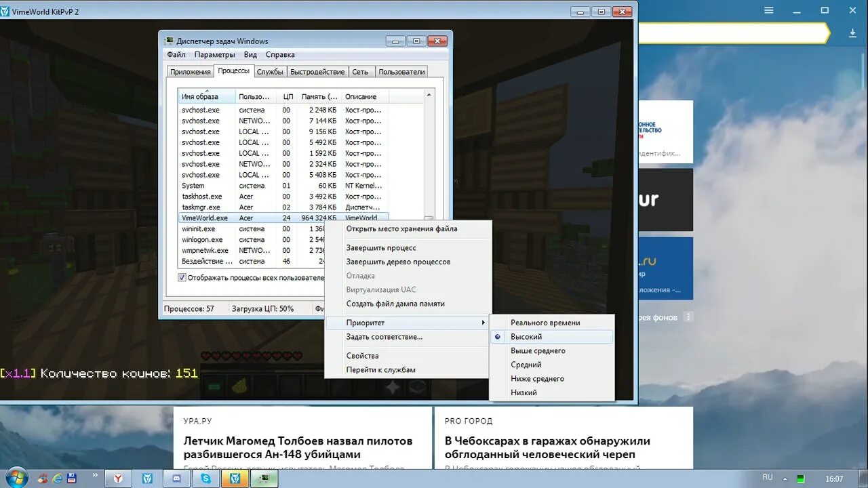Image resolution: width=868 pixels, height=488 pixels.
Task: Click the VimeWorld KitPvP window icon
Action: click(x=5, y=12)
